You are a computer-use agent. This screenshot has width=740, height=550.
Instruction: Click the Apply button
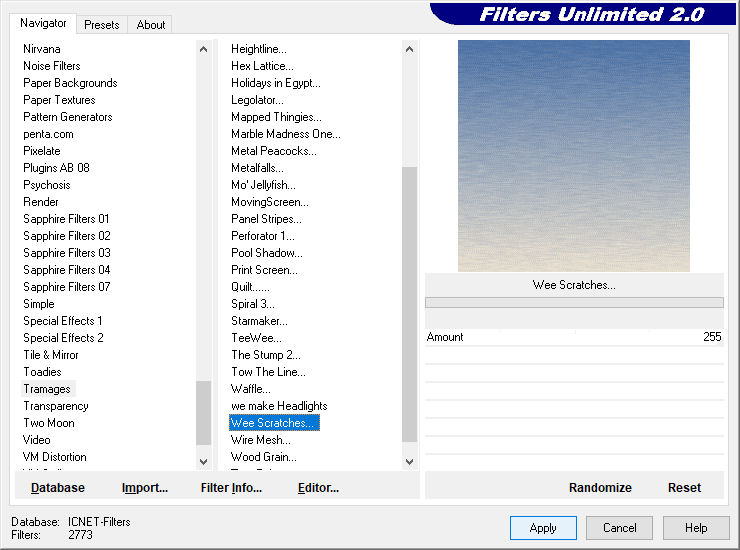[x=543, y=528]
